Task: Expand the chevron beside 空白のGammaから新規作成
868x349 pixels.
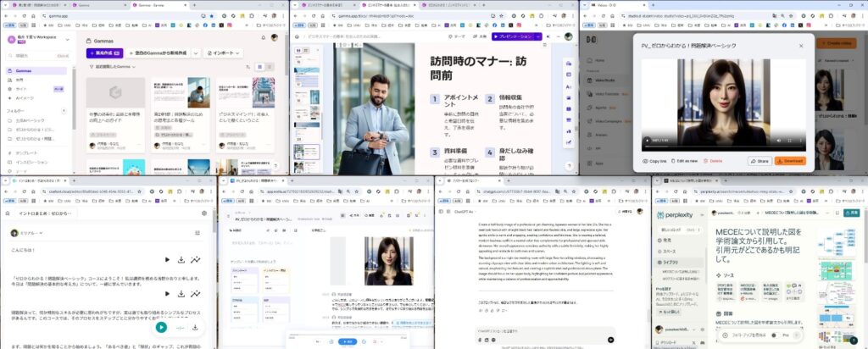Action: point(196,53)
